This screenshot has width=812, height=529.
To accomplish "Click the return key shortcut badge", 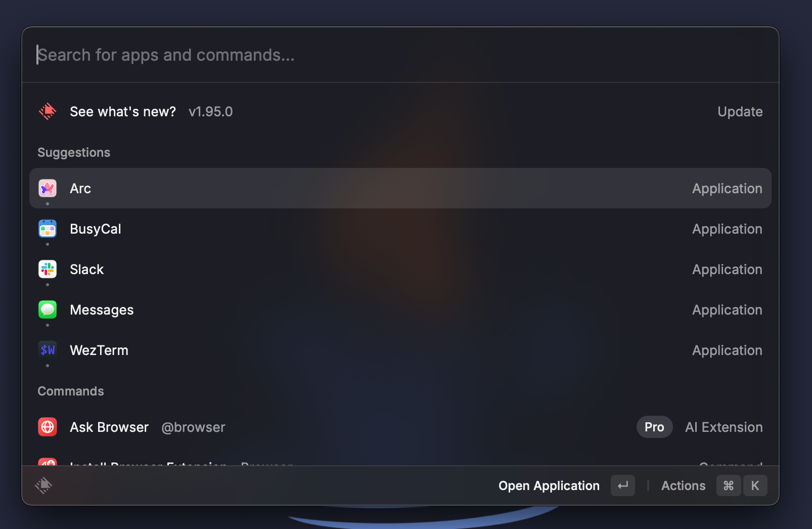I will pos(623,486).
